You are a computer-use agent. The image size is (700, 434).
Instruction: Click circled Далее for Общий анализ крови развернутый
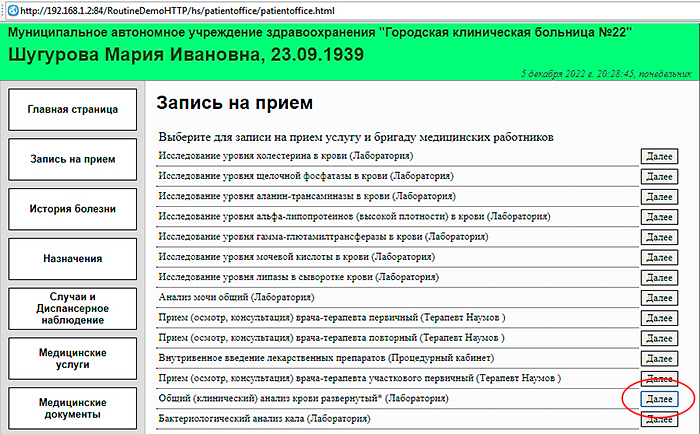(659, 399)
